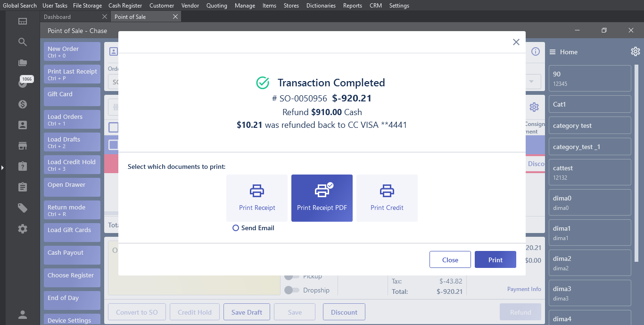Click the Print button

tap(495, 260)
